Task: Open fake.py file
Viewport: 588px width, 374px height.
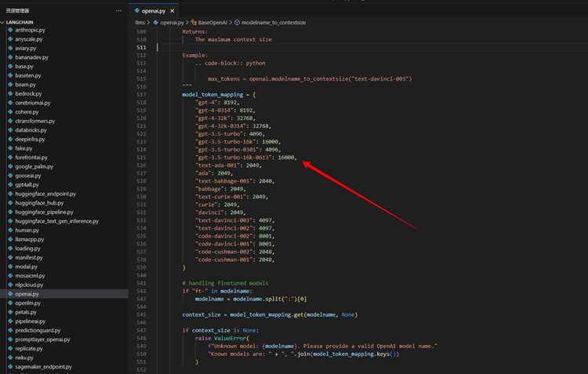Action: pos(24,148)
